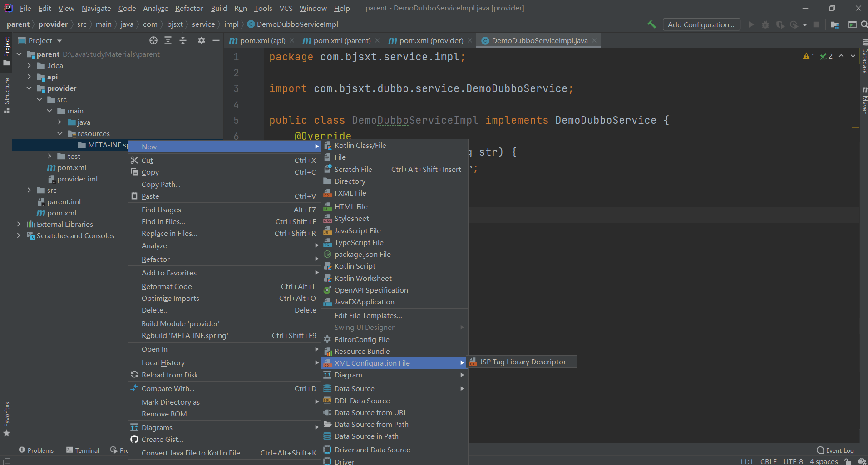This screenshot has width=868, height=465.
Task: Click the UTF-8 encoding in status bar
Action: (x=793, y=461)
